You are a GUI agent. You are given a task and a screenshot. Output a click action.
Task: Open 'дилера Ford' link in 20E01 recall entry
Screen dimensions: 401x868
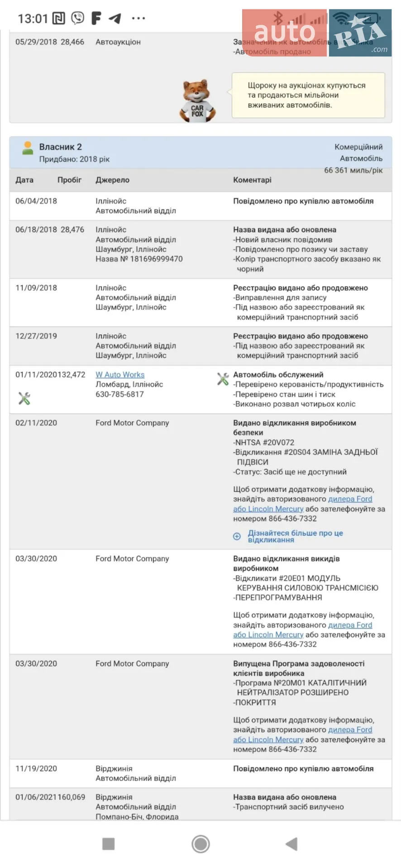pyautogui.click(x=350, y=625)
